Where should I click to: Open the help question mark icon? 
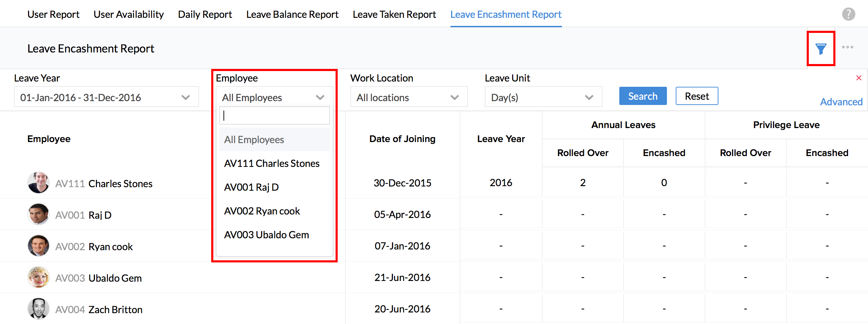tap(848, 14)
